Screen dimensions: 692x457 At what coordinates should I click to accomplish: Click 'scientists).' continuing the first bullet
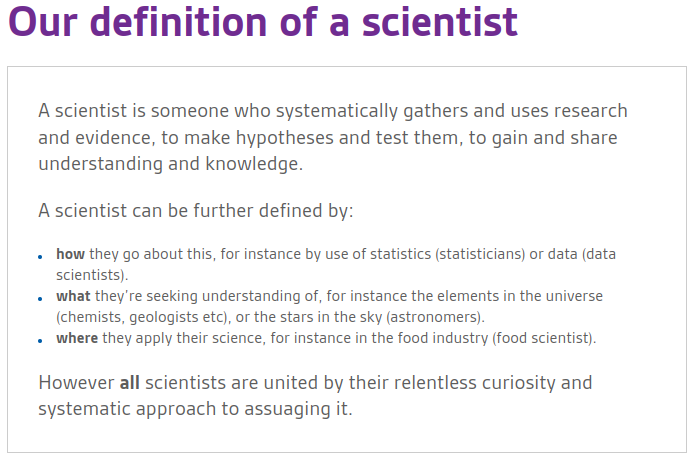coord(92,275)
